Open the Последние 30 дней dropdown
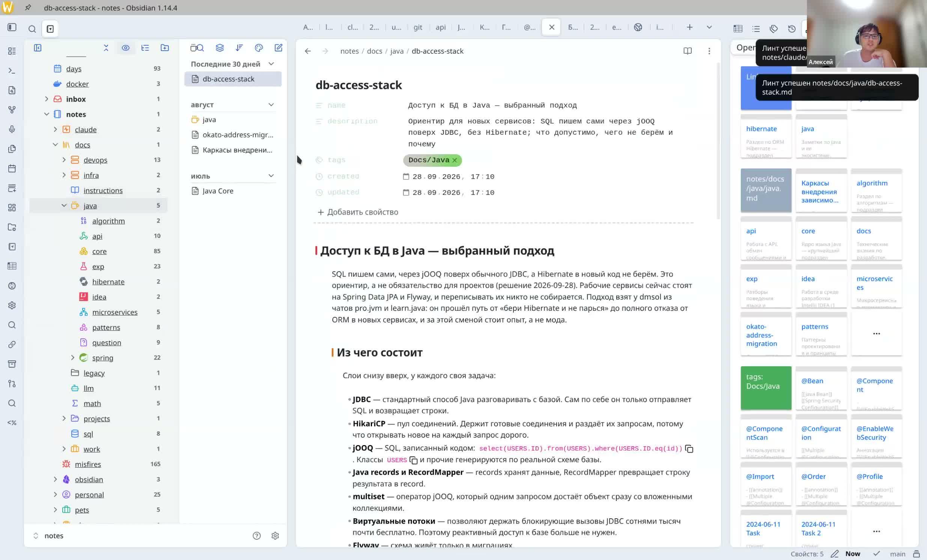927x560 pixels. pyautogui.click(x=271, y=64)
